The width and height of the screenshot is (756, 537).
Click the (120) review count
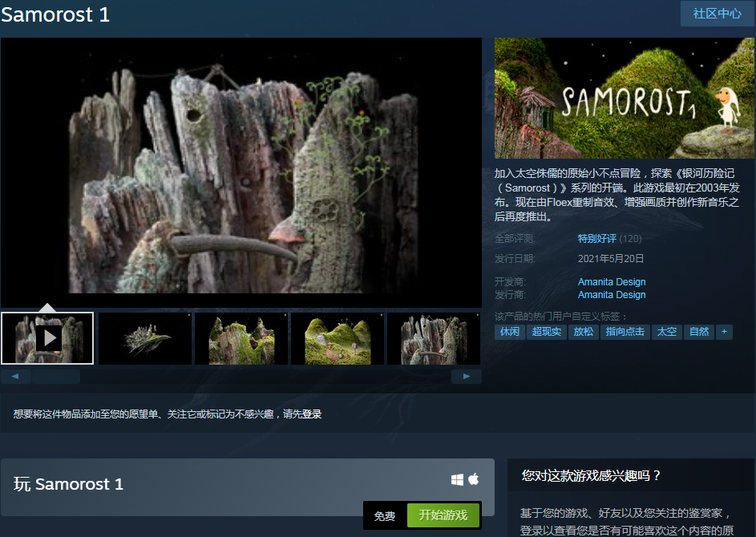click(630, 239)
